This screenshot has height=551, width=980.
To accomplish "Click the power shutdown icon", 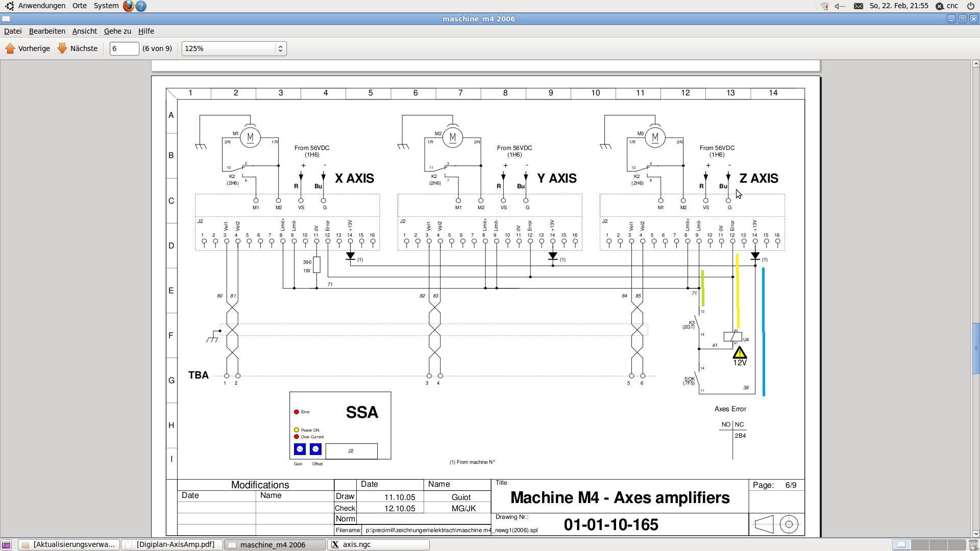I will point(970,6).
